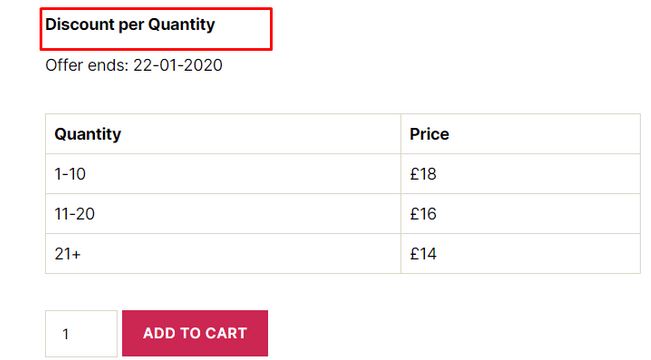
Task: Click the number 1 in quantity box
Action: coord(66,334)
